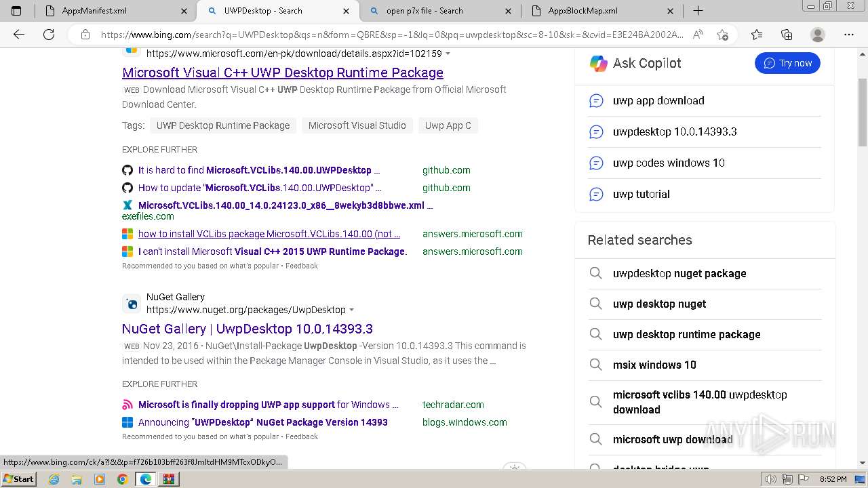This screenshot has height=488, width=868.
Task: Open 'how to install VCLibs package' link
Action: [269, 234]
